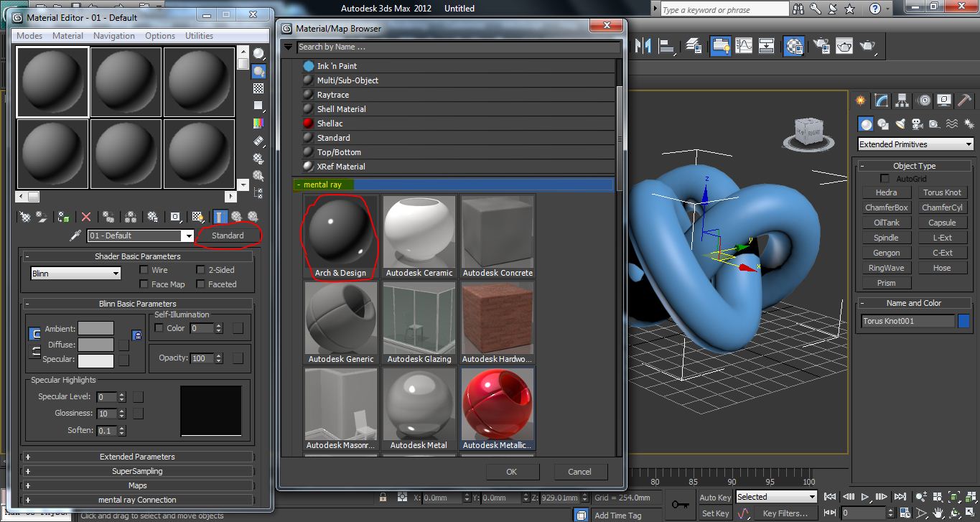Screen dimensions: 980x522
Task: Expand the Maps rollout
Action: coord(138,485)
